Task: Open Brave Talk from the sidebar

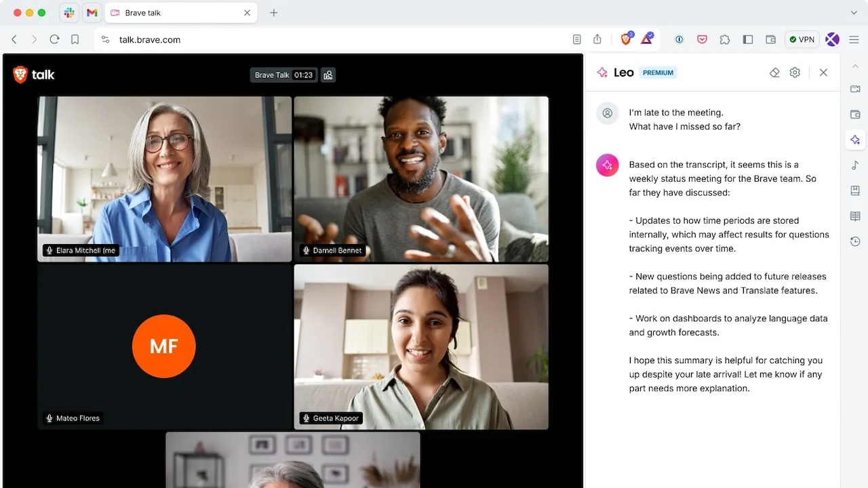Action: tap(855, 89)
